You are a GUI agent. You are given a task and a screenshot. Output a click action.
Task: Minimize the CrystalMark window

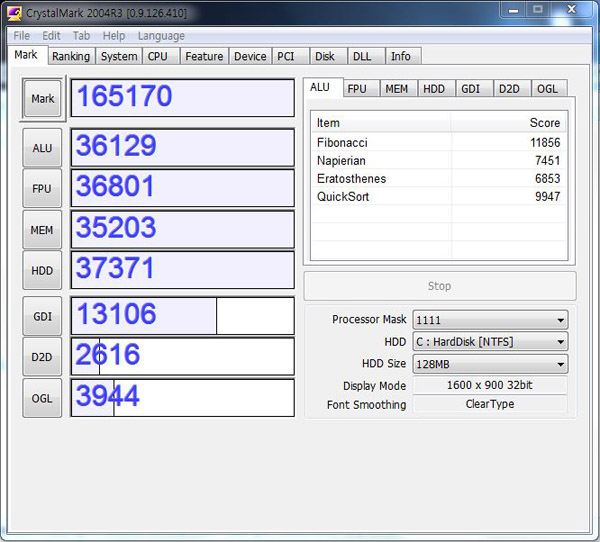tap(513, 10)
